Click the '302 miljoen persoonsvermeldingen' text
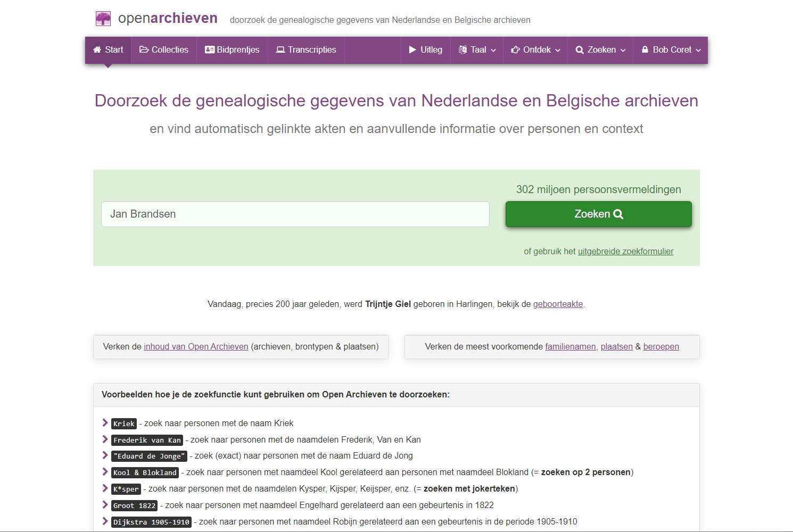Image resolution: width=793 pixels, height=532 pixels. point(599,189)
